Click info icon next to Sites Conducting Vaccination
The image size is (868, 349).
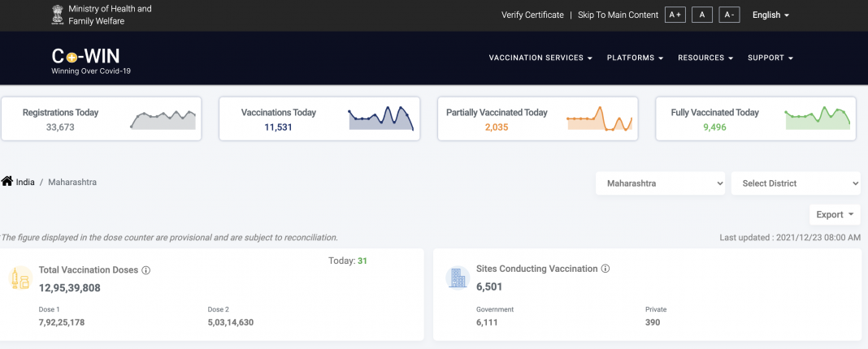click(x=605, y=269)
